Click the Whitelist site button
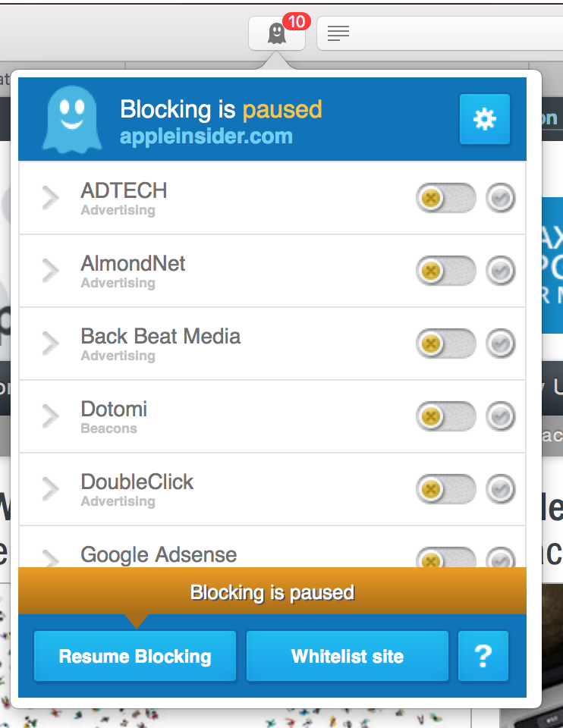 (348, 656)
